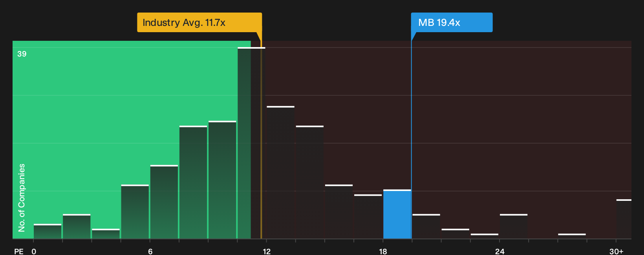Viewport: 644px width, 255px height.
Task: Click the '39' maximum value label
Action: [x=22, y=54]
